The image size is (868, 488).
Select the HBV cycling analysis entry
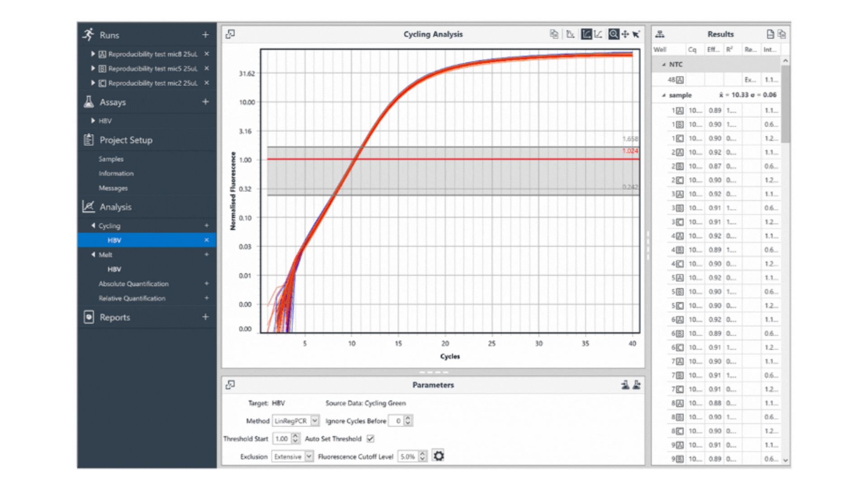coord(147,240)
